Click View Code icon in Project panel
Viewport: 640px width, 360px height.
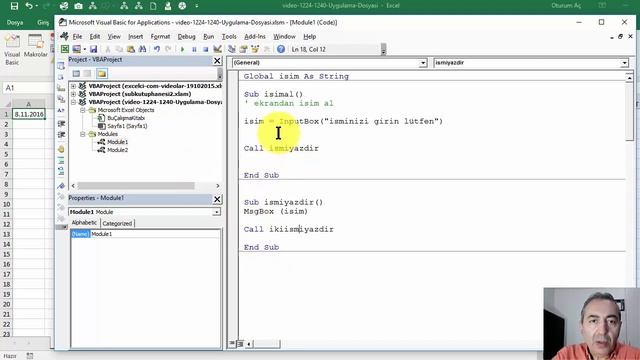76,73
